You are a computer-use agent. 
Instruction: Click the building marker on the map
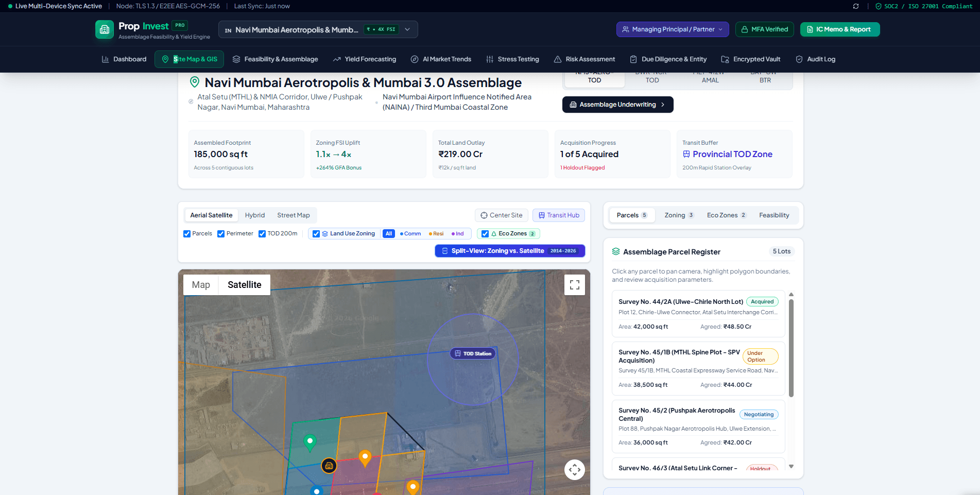[x=329, y=466]
